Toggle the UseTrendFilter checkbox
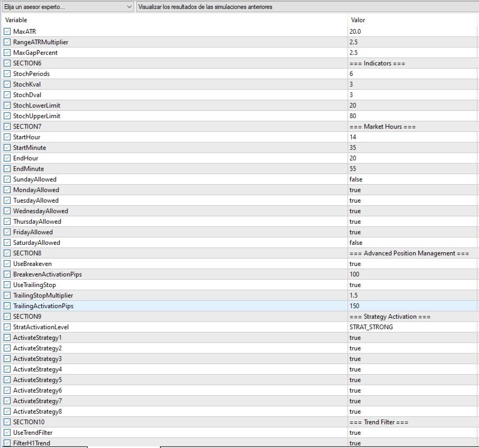 pyautogui.click(x=7, y=433)
